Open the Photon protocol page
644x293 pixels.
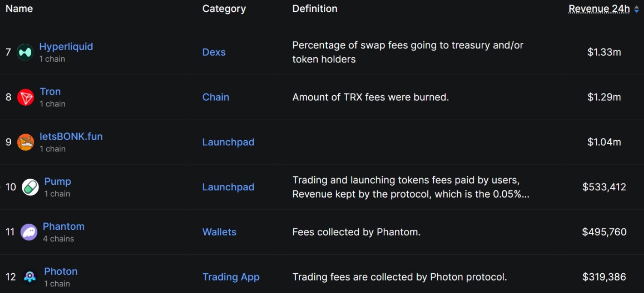click(x=61, y=271)
